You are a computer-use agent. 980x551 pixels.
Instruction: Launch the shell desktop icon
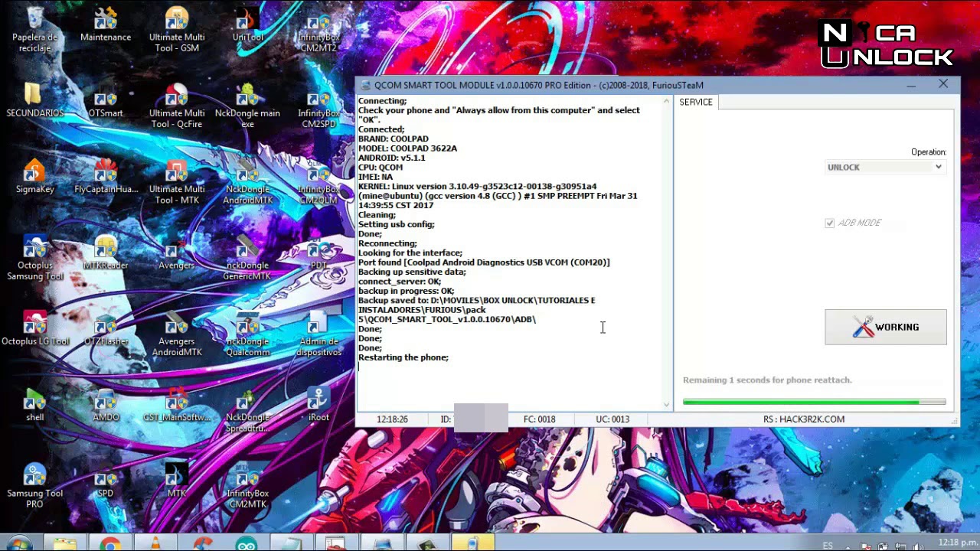[x=34, y=405]
